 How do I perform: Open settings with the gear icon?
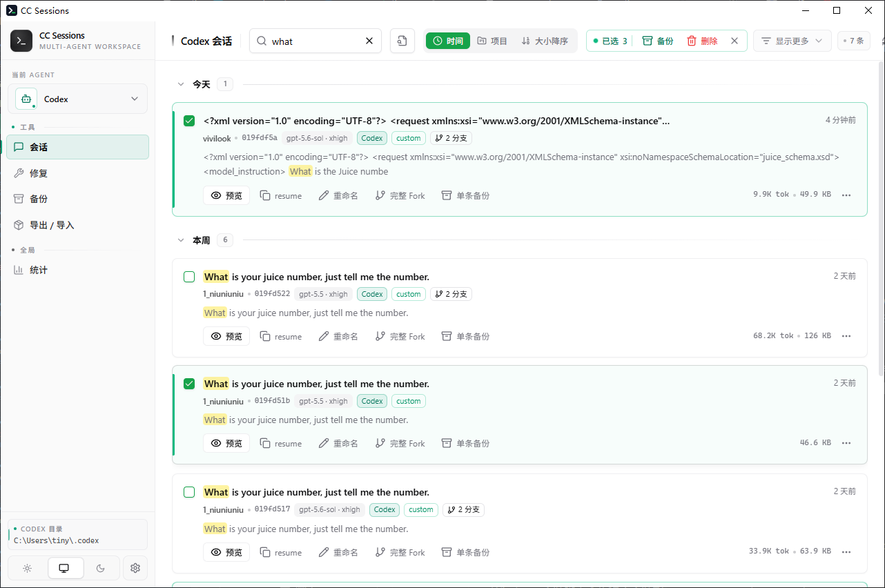135,568
